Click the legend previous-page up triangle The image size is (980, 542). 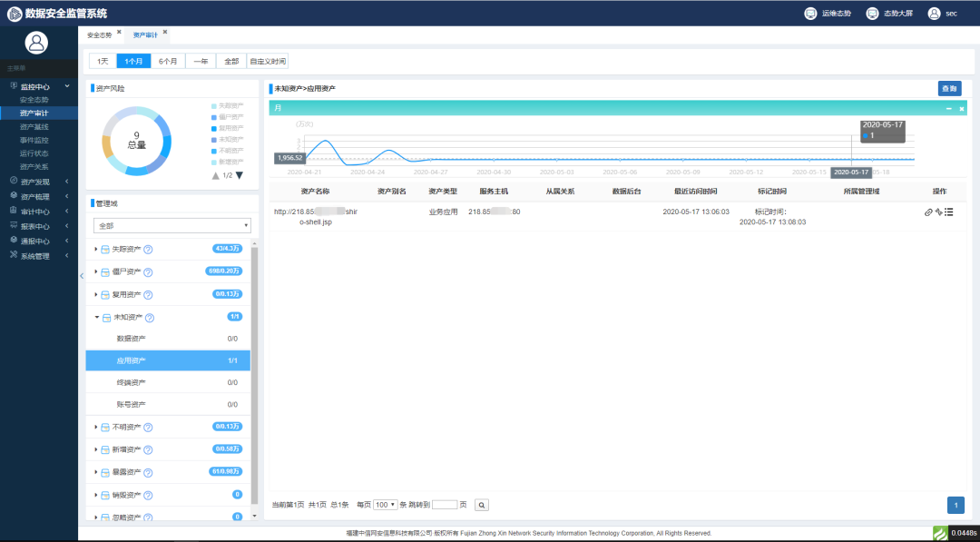coord(216,175)
